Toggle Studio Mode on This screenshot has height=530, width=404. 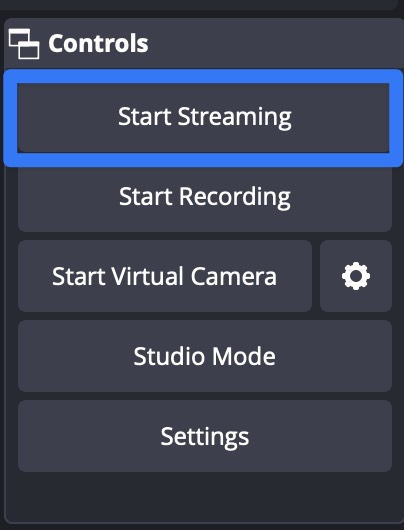tap(205, 356)
